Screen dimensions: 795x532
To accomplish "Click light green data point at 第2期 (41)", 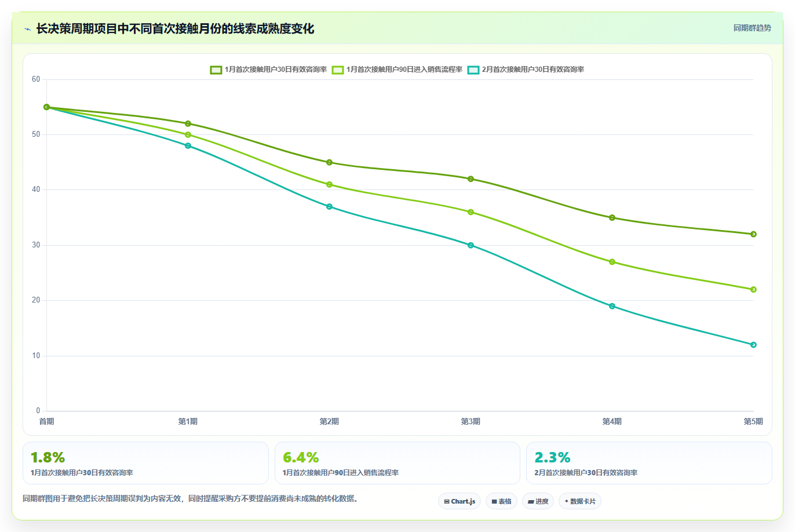I will pos(329,184).
